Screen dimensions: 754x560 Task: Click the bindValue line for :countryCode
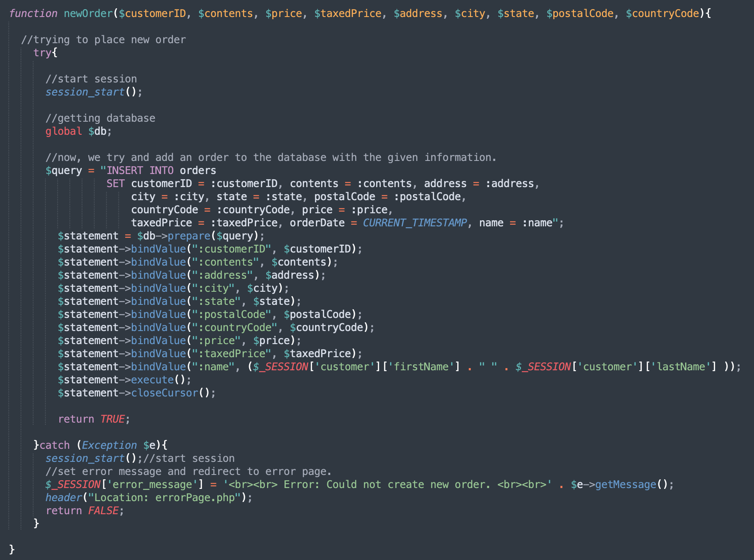click(216, 328)
